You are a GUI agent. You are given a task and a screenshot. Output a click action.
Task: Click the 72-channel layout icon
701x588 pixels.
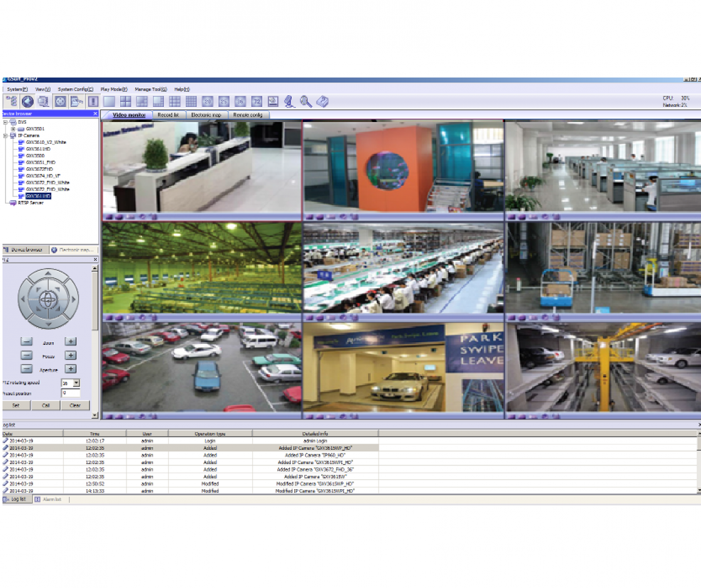point(257,101)
